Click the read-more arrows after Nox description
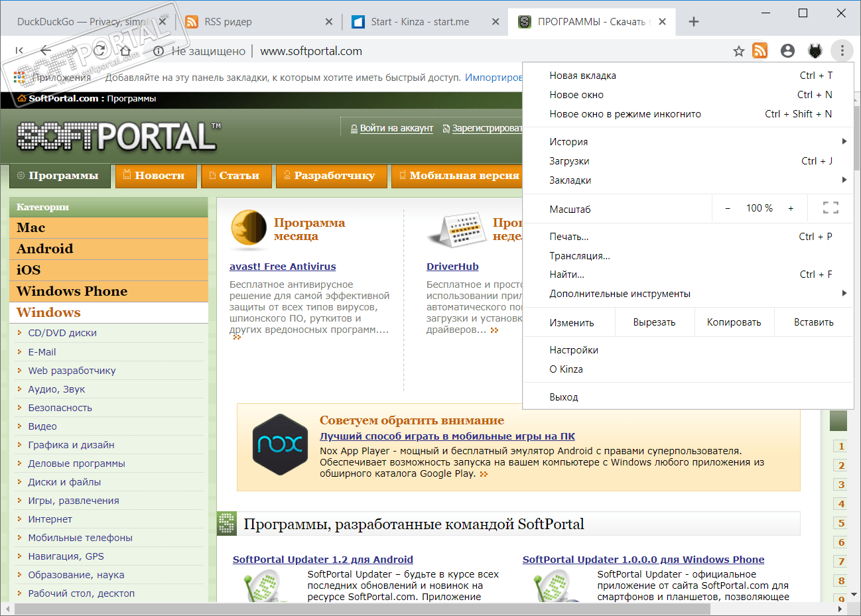Image resolution: width=861 pixels, height=616 pixels. (484, 474)
